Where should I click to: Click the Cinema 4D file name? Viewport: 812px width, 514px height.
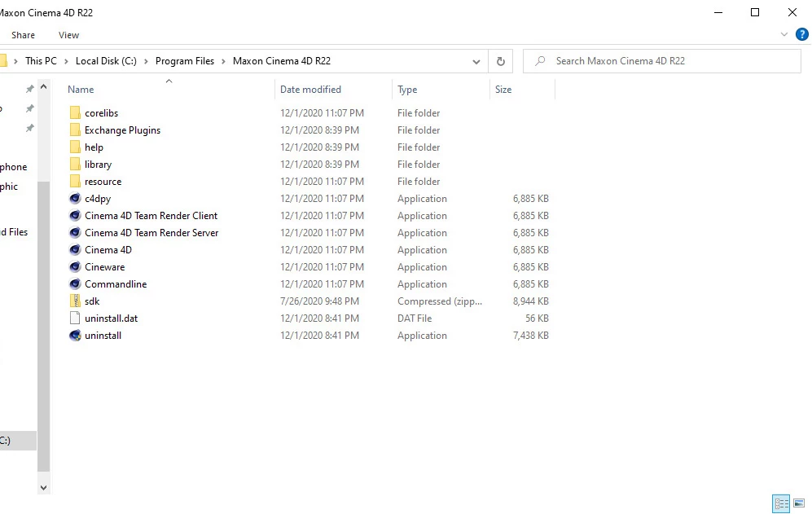click(108, 250)
